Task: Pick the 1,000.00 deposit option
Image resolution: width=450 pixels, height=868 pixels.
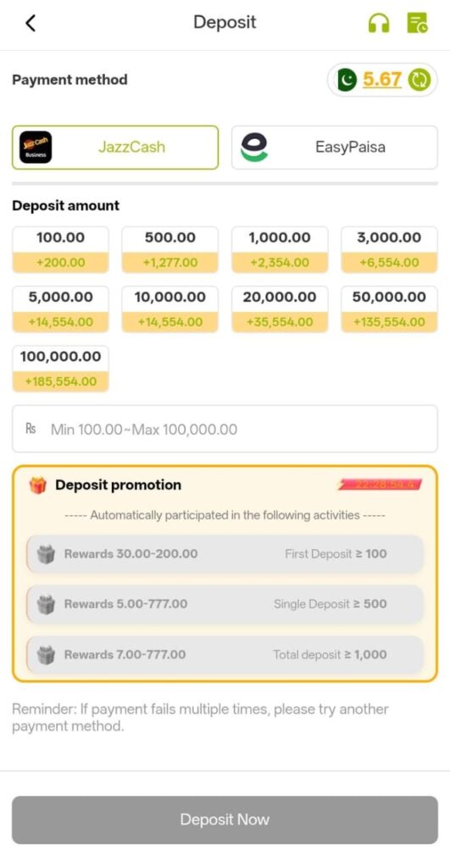Action: coord(280,250)
